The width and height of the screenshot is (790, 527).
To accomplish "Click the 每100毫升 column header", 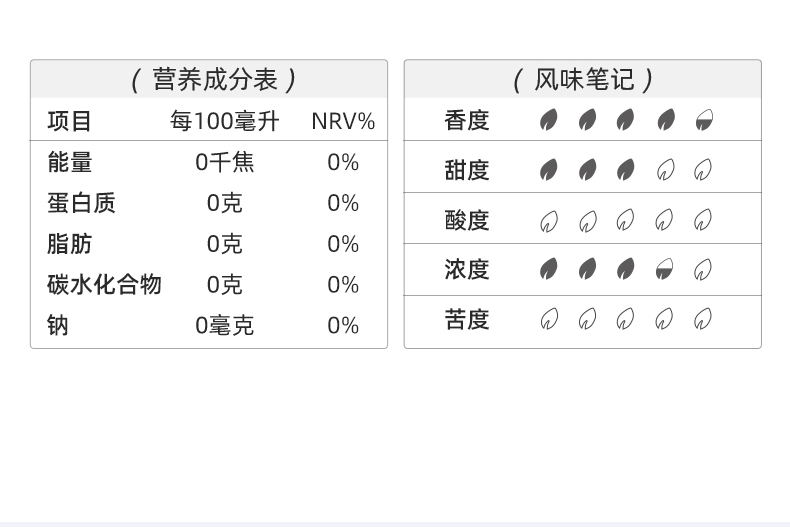I will (x=224, y=122).
